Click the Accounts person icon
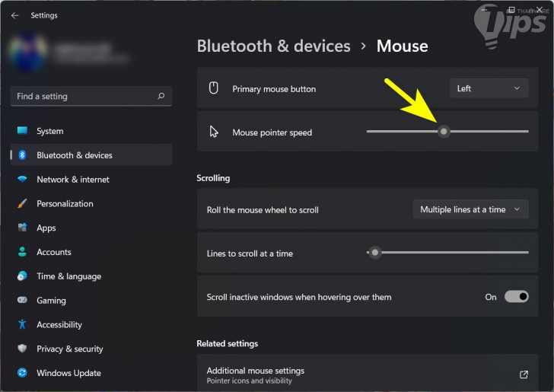 [22, 252]
